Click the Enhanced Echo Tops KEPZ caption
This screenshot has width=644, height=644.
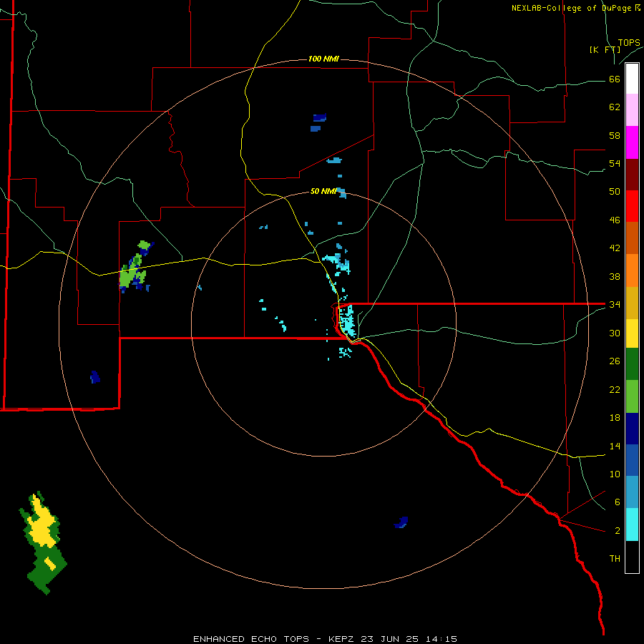pyautogui.click(x=326, y=639)
